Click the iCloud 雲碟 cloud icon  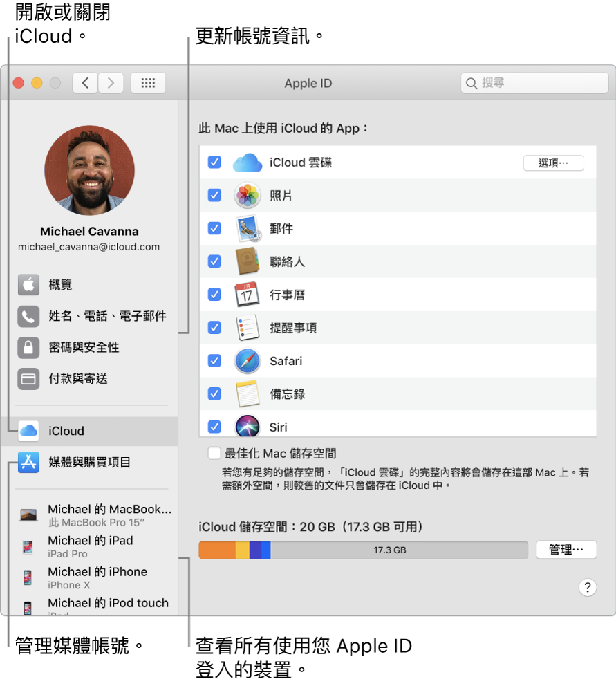248,163
